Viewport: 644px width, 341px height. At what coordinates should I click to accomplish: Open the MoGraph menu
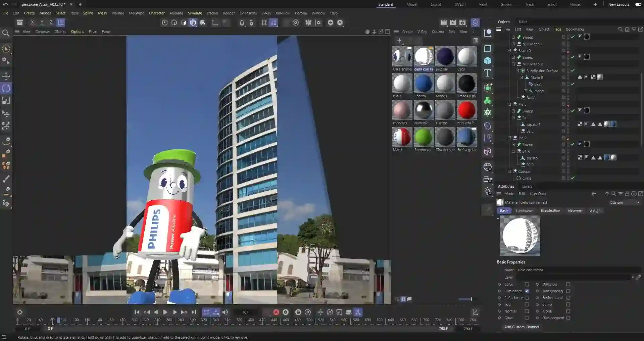[x=136, y=13]
